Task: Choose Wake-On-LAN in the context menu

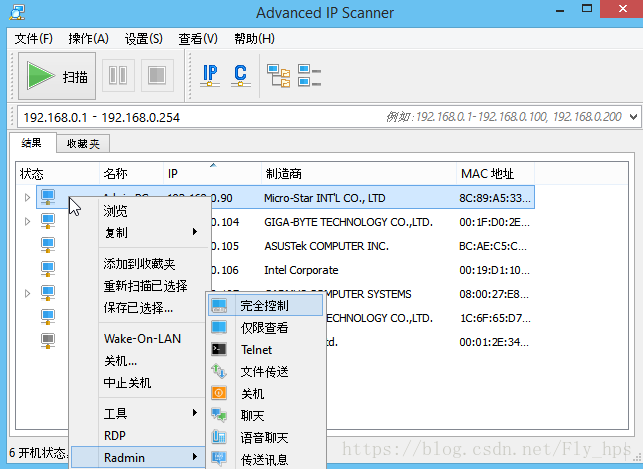Action: pos(139,339)
